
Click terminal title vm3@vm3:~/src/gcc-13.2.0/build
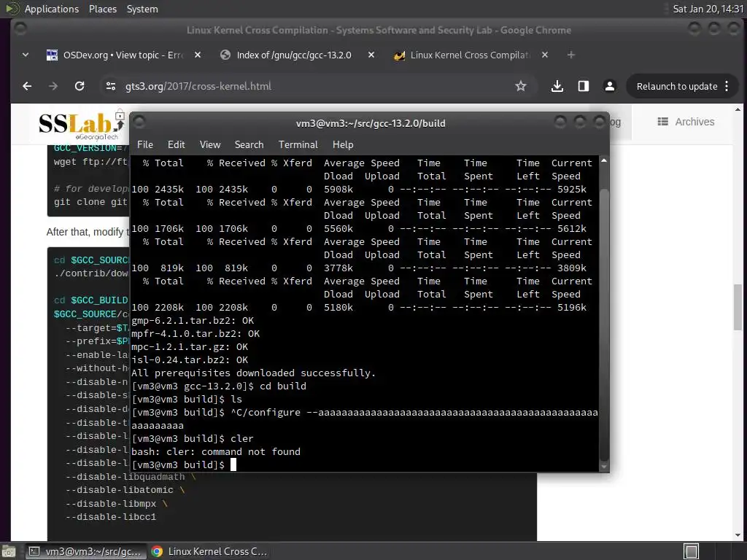pos(370,123)
